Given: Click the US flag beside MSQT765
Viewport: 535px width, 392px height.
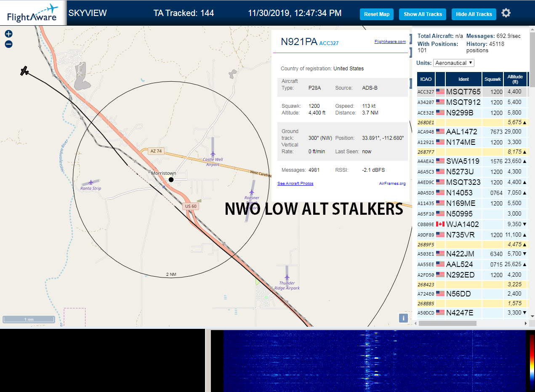Looking at the screenshot, I should point(440,92).
